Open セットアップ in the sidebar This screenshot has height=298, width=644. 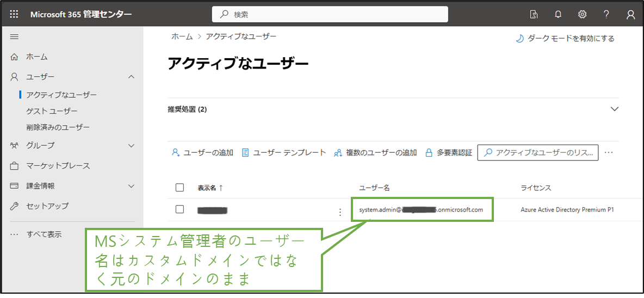coord(48,206)
